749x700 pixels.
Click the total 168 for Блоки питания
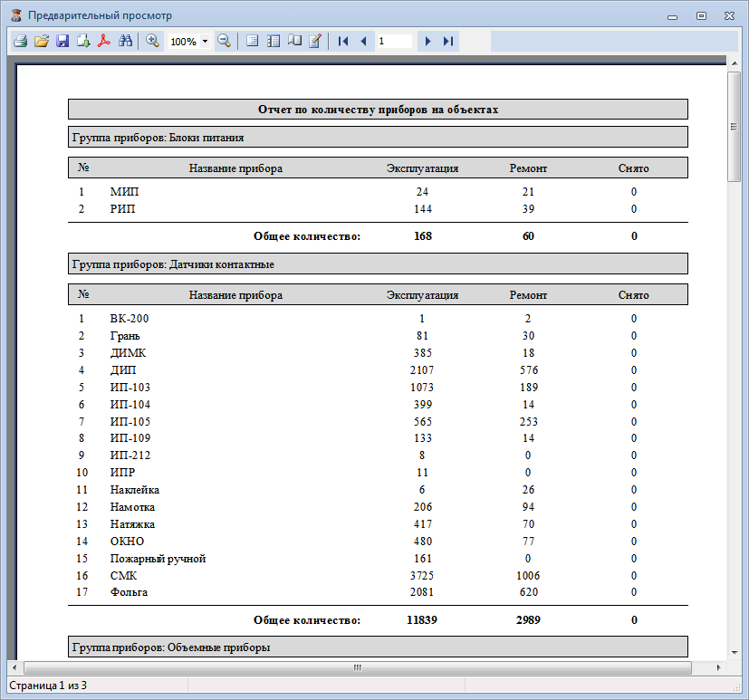coord(423,235)
